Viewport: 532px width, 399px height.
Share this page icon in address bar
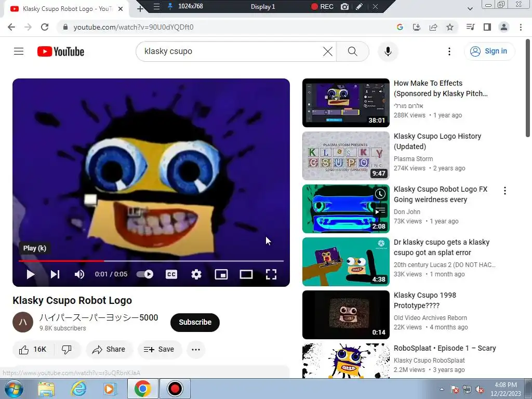[x=433, y=27]
